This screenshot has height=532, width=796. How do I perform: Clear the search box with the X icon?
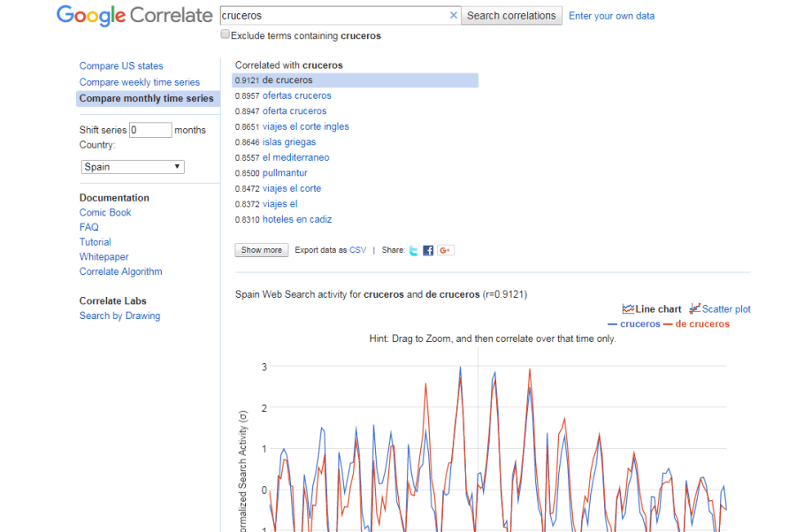click(454, 15)
